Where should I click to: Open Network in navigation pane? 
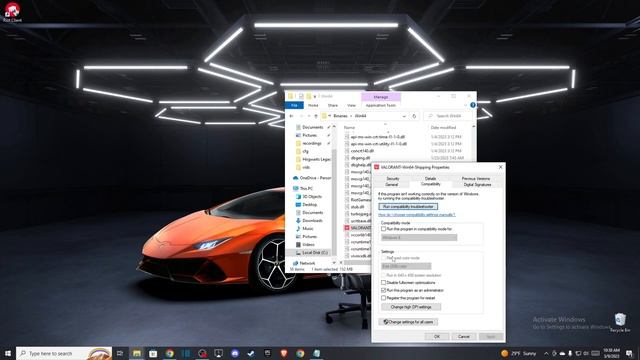click(304, 263)
